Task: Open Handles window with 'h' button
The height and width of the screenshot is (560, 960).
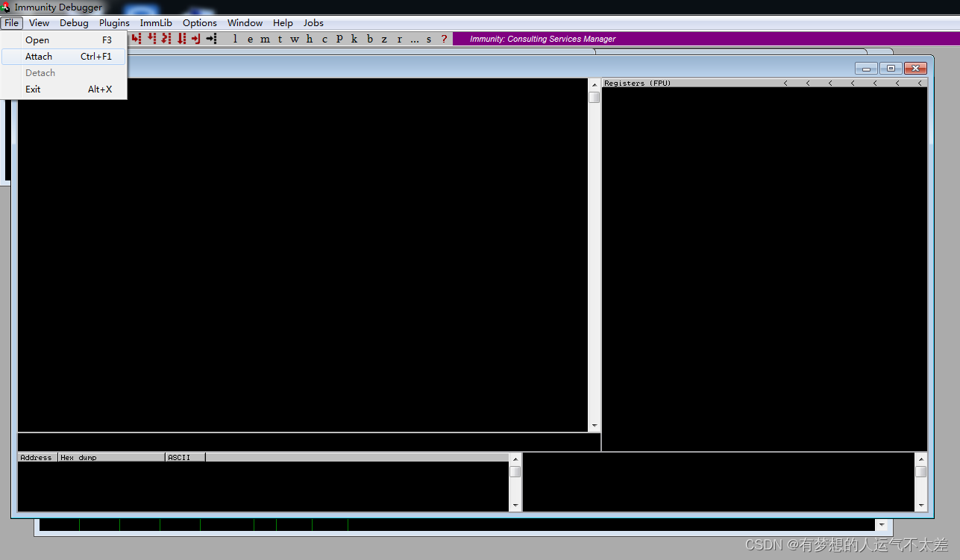Action: [310, 39]
